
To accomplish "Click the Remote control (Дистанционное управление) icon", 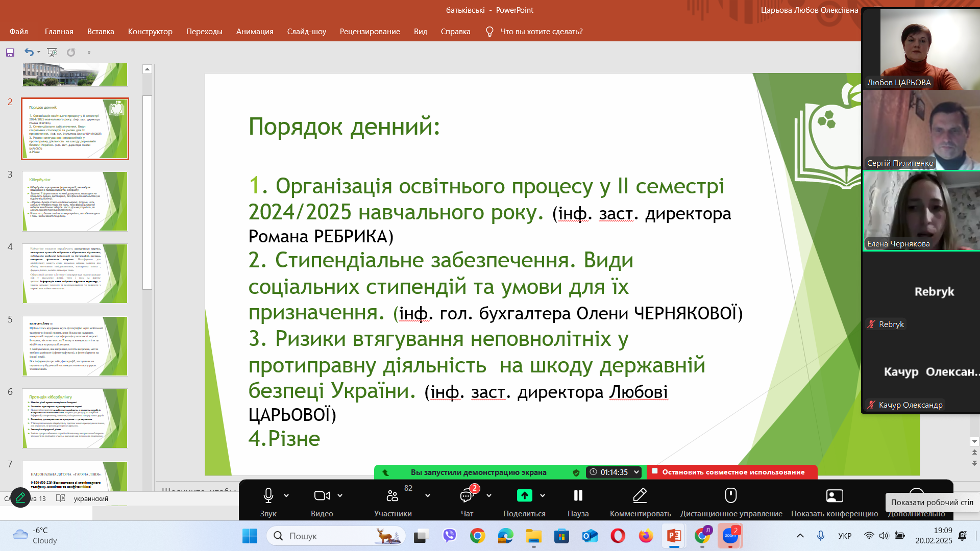I will [x=731, y=496].
